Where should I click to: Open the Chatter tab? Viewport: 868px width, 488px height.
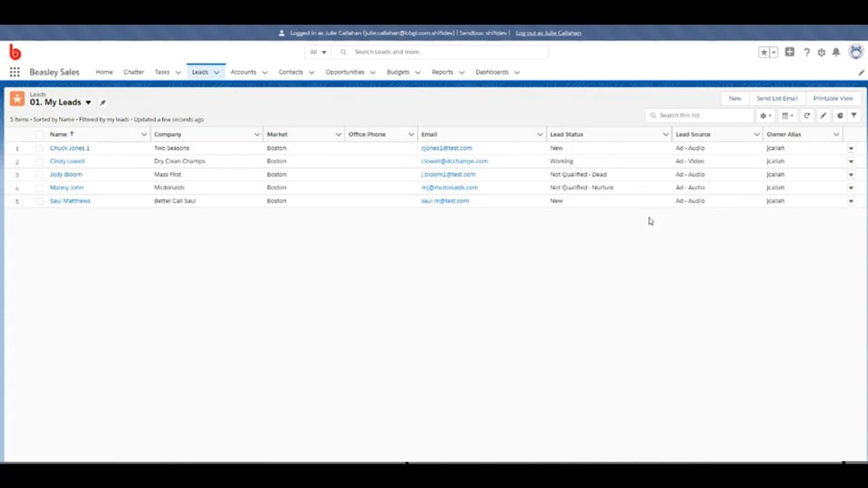(134, 72)
